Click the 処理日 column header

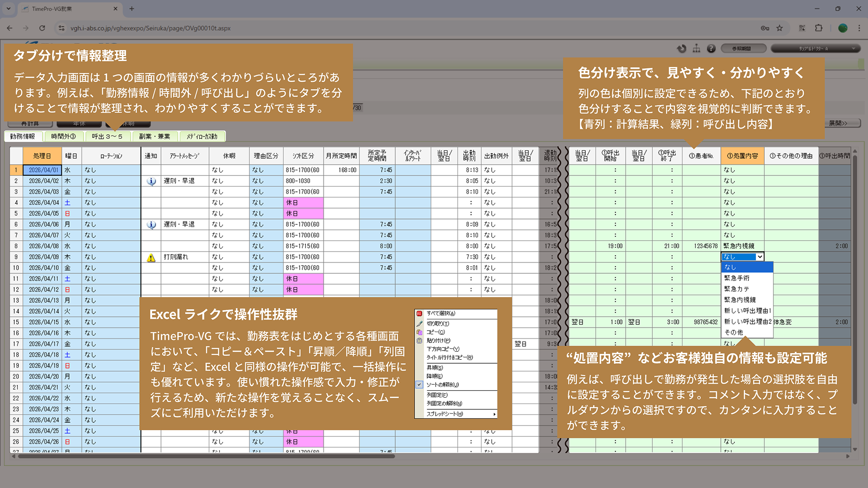(x=42, y=156)
